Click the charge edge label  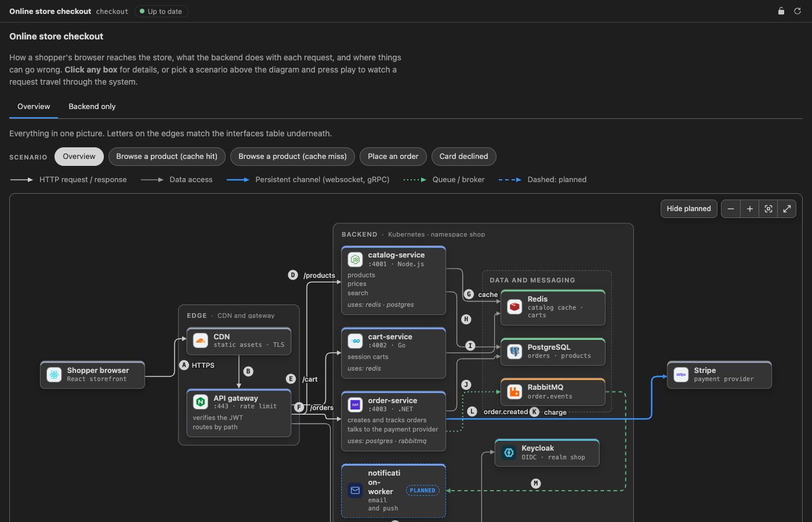[x=555, y=412]
